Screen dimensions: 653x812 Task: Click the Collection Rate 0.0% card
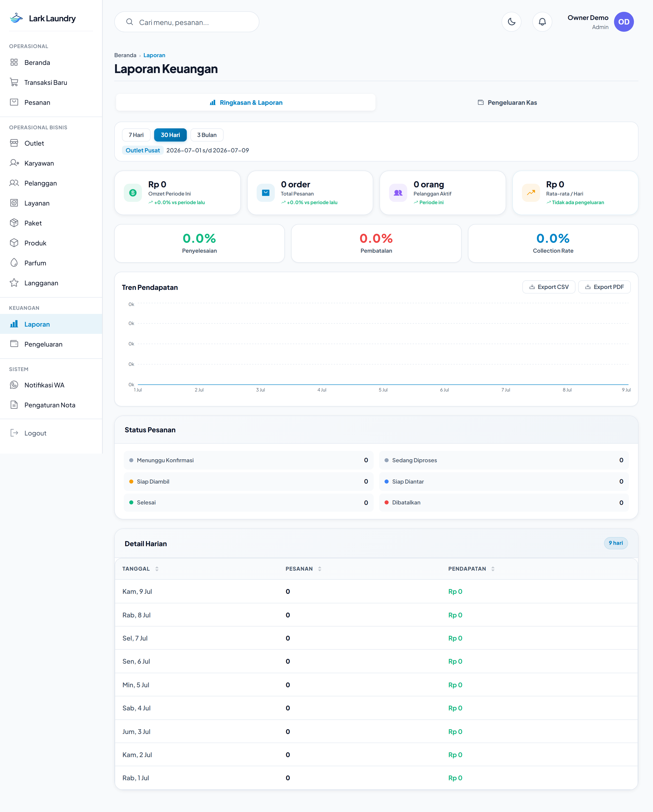coord(553,243)
